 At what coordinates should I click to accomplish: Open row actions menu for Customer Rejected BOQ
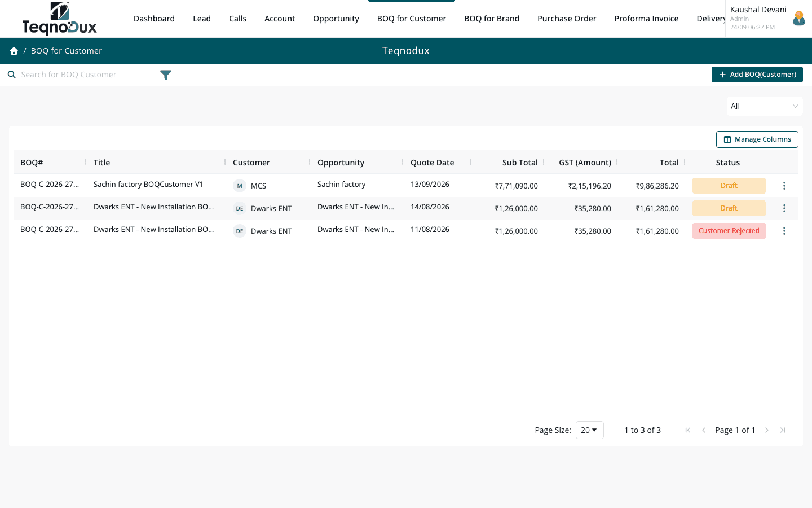point(784,231)
